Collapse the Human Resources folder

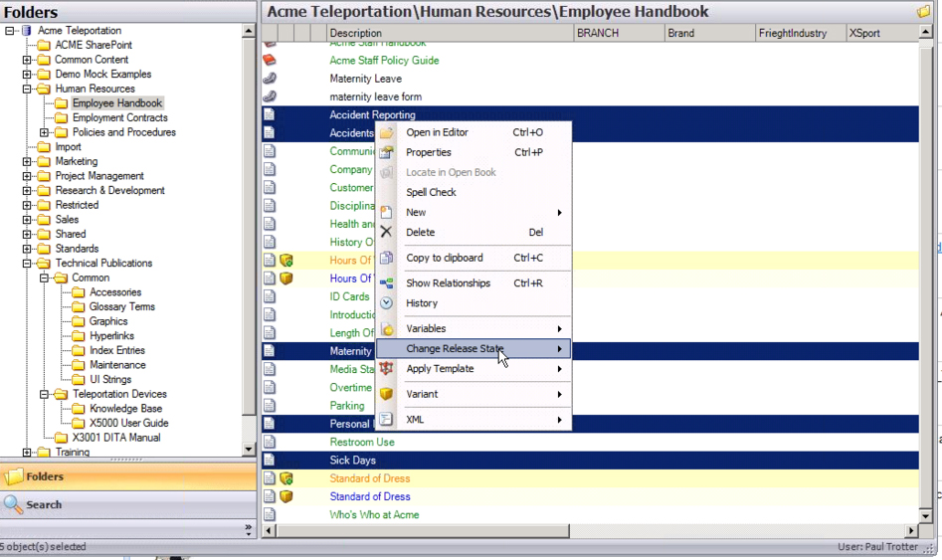(x=27, y=89)
